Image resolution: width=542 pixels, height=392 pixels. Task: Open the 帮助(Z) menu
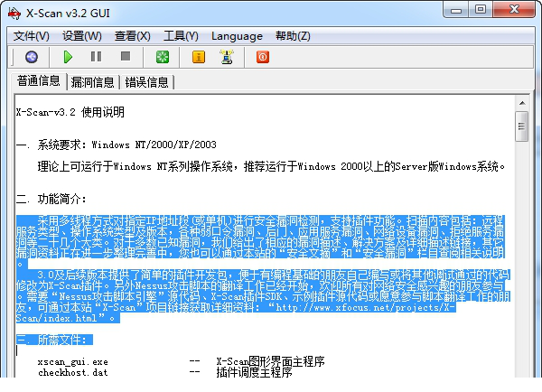coord(293,36)
